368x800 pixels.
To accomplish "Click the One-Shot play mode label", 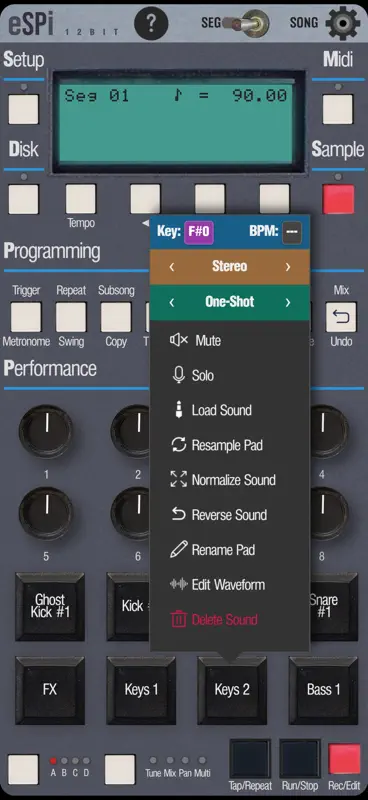I will [x=230, y=302].
